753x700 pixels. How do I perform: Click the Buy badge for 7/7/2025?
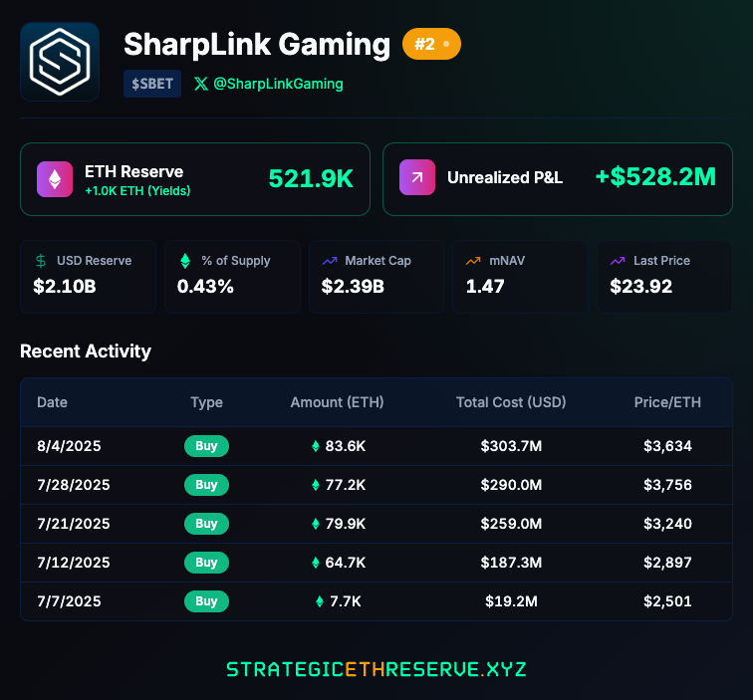pyautogui.click(x=206, y=601)
